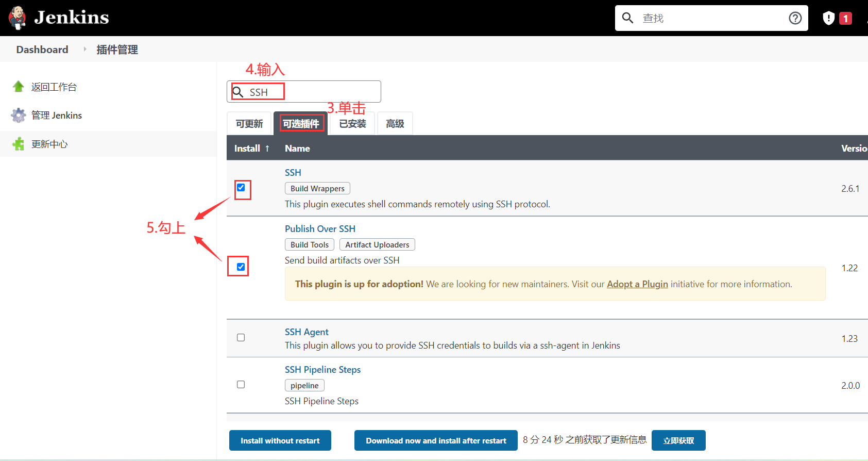Viewport: 868px width, 461px height.
Task: Focus the top 查找 search field
Action: [x=711, y=18]
